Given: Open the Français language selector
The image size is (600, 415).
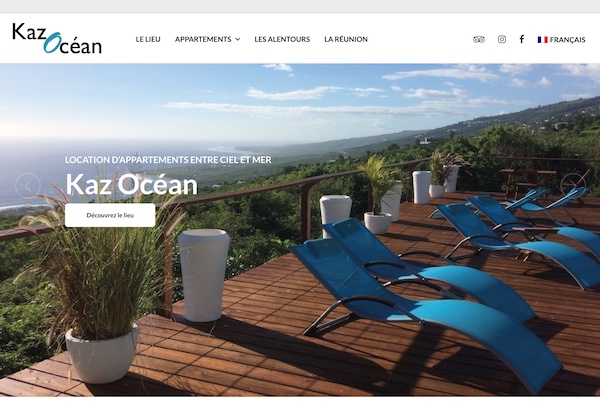Looking at the screenshot, I should click(x=561, y=39).
